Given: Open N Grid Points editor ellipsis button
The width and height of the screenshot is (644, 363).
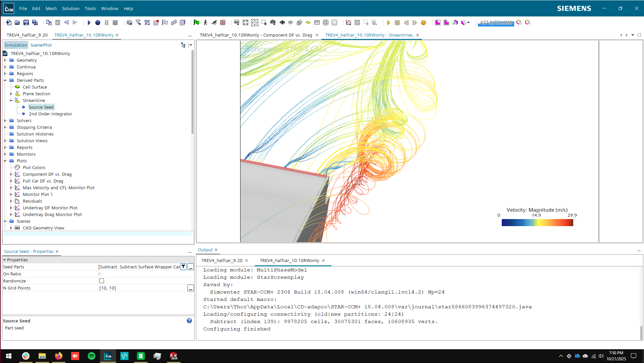Looking at the screenshot, I should pyautogui.click(x=191, y=288).
